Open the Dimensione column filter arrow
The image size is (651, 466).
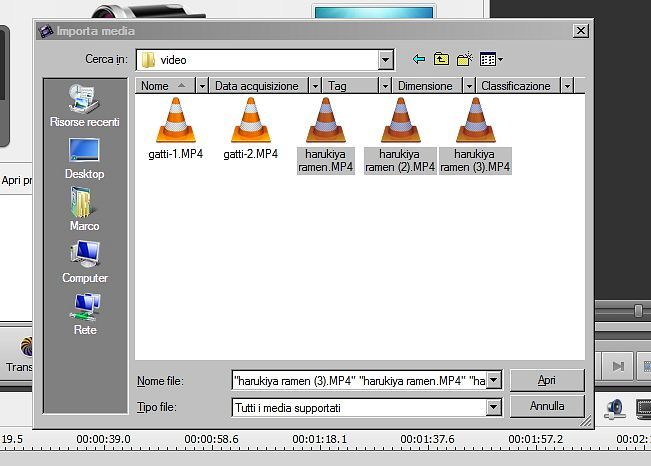(469, 86)
